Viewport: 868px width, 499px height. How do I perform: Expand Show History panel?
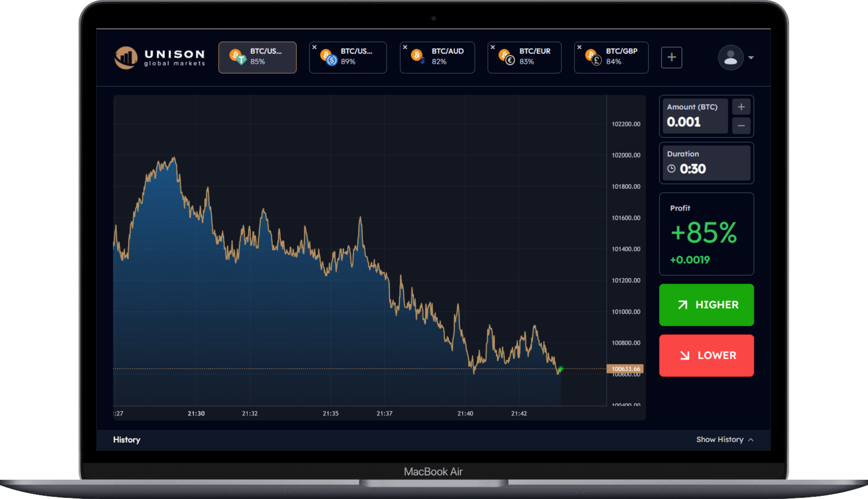click(x=725, y=439)
